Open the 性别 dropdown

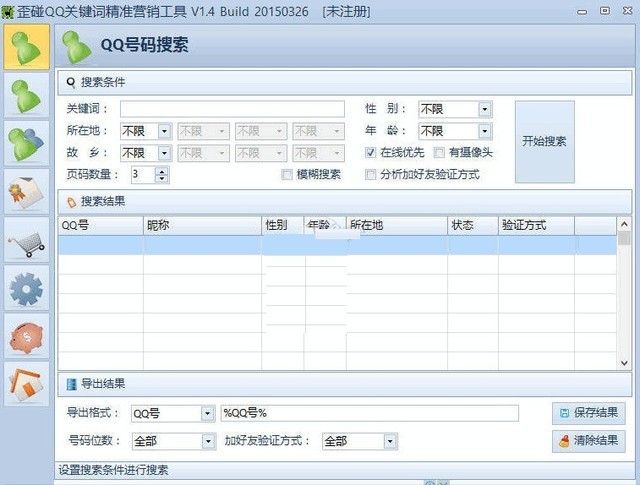pyautogui.click(x=484, y=109)
